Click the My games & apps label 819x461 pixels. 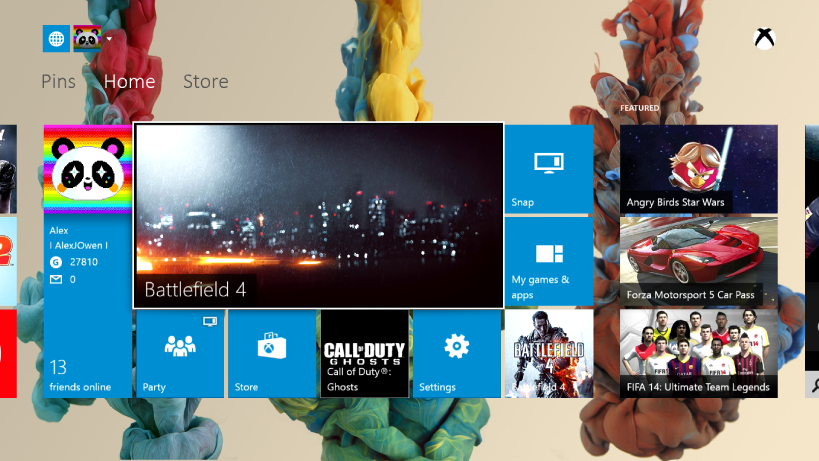(x=540, y=287)
